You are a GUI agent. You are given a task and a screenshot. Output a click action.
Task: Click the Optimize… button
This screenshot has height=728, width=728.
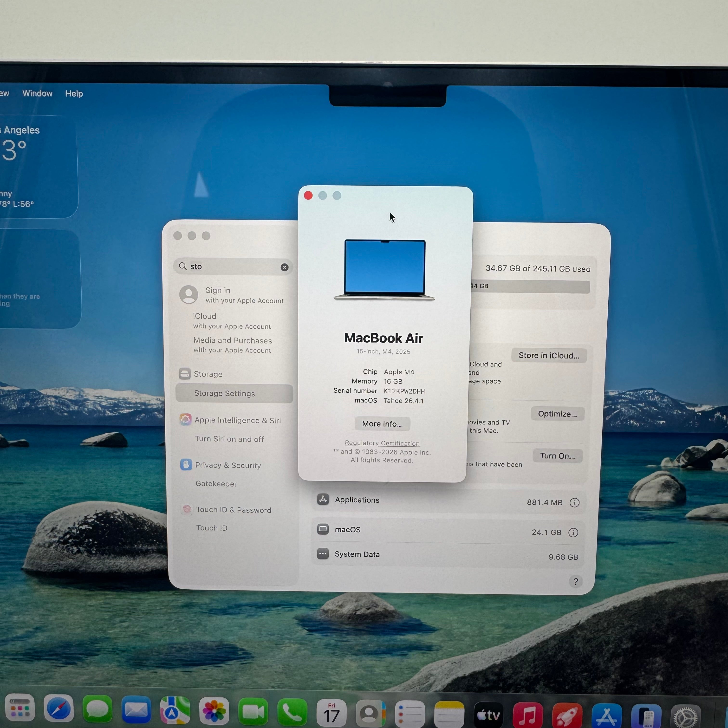pos(558,414)
